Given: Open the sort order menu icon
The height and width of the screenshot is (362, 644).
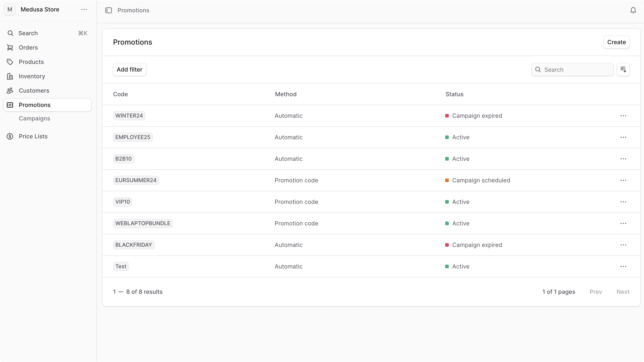Looking at the screenshot, I should click(x=623, y=70).
